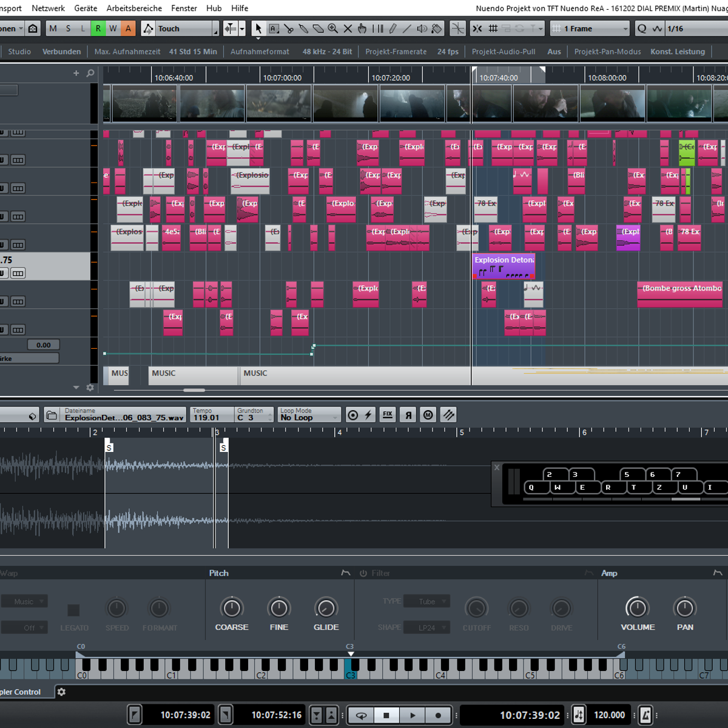
Task: Open the Hilfe menu
Action: 240,8
